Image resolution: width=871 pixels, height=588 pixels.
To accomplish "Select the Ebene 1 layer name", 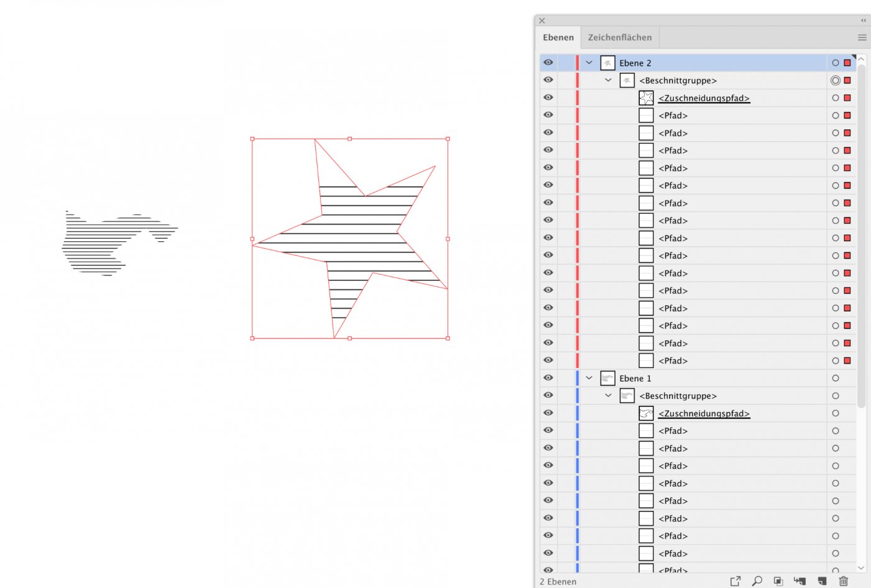I will [x=635, y=378].
